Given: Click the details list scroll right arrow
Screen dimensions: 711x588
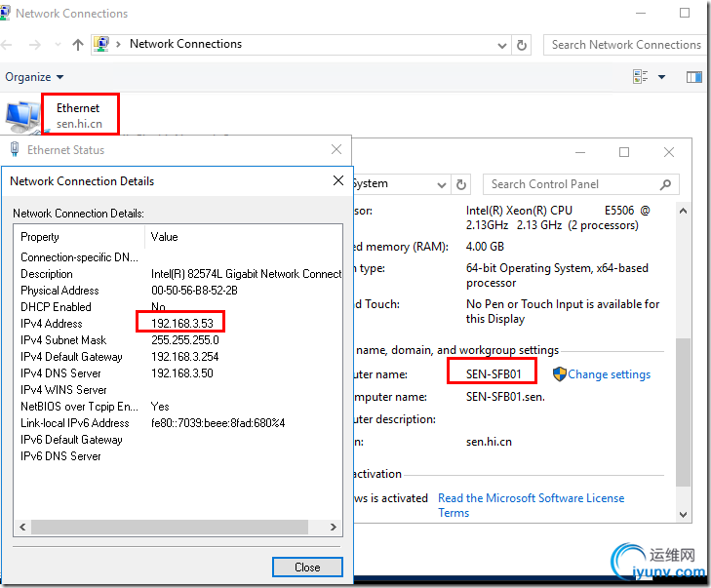Looking at the screenshot, I should [x=334, y=527].
